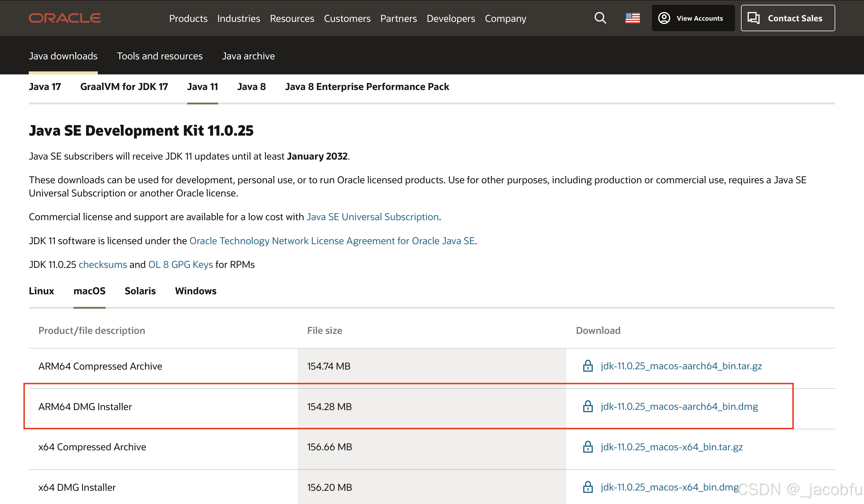Image resolution: width=864 pixels, height=504 pixels.
Task: Switch to the Linux OS tab
Action: click(x=41, y=291)
